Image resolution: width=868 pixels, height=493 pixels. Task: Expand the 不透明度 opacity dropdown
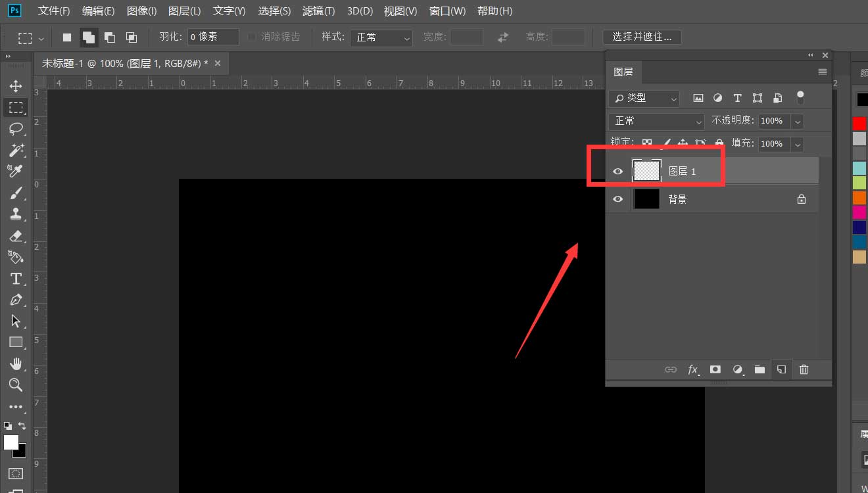click(798, 121)
